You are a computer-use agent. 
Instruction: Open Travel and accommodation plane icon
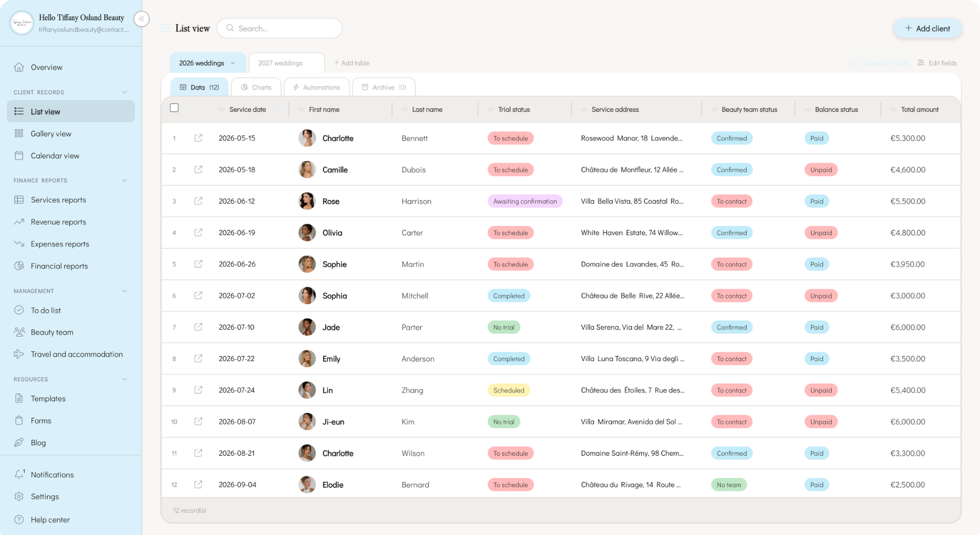point(19,354)
